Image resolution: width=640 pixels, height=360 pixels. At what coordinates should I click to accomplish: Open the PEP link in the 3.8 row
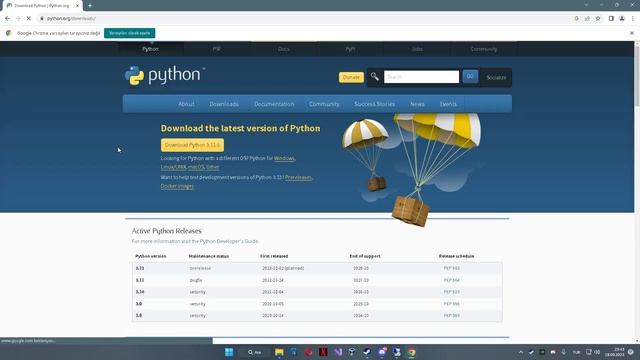[x=451, y=316]
